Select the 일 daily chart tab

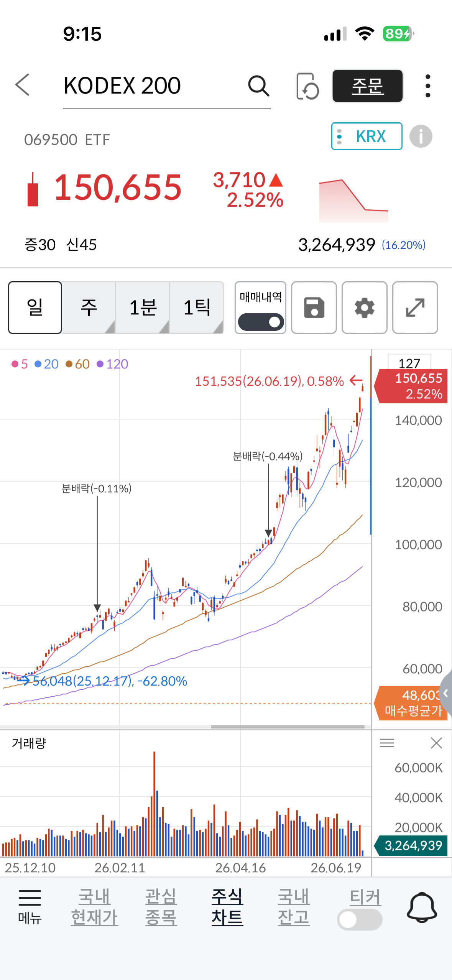pyautogui.click(x=35, y=307)
